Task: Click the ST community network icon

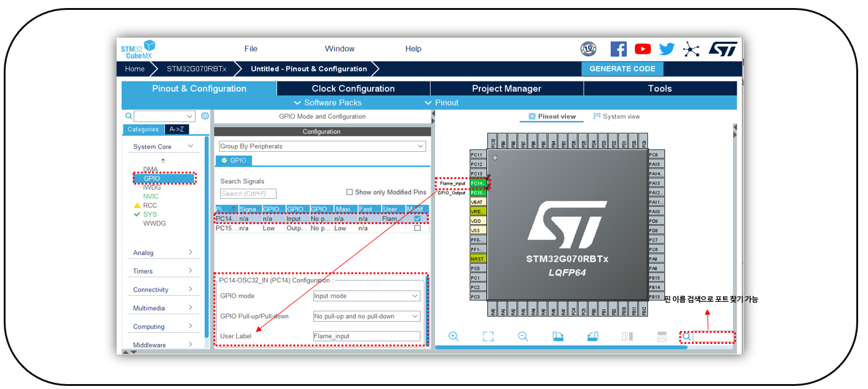Action: click(691, 49)
